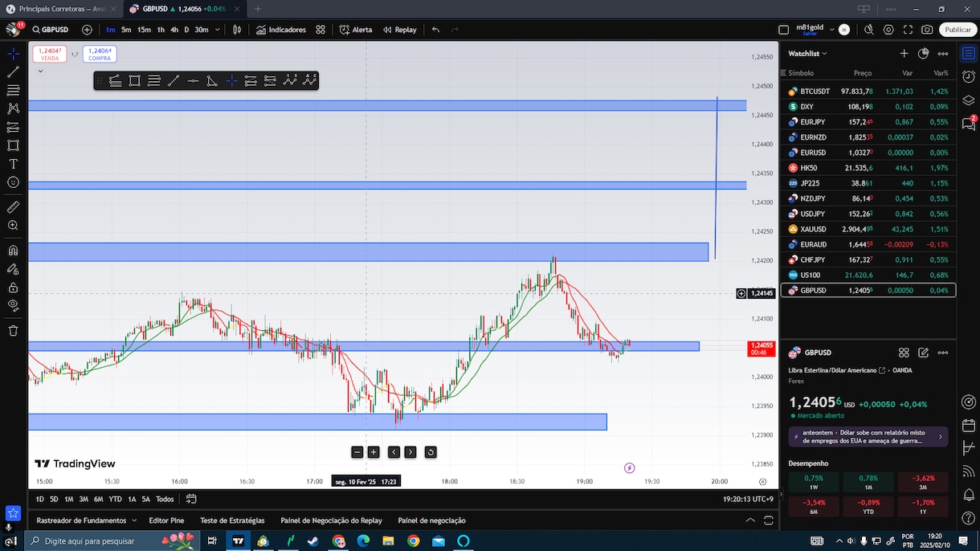Toggle the watchlist side panel icon
This screenshot has height=551, width=980.
[969, 53]
